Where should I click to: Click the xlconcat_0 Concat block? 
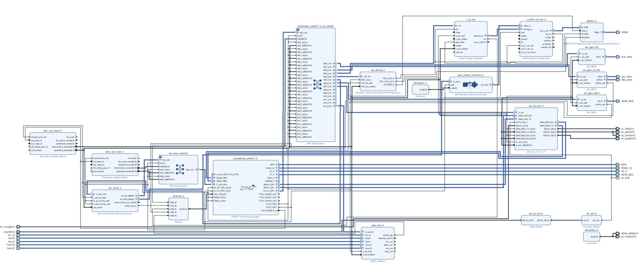click(x=178, y=209)
